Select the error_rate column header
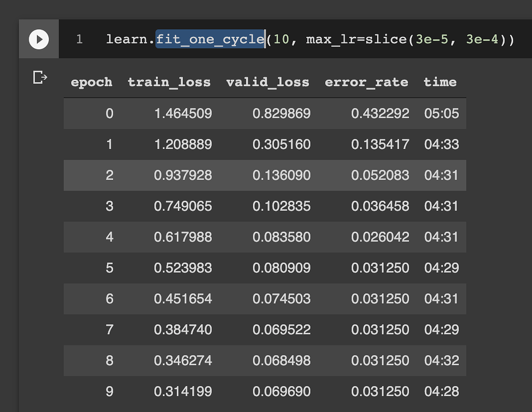The height and width of the screenshot is (412, 532). tap(366, 82)
